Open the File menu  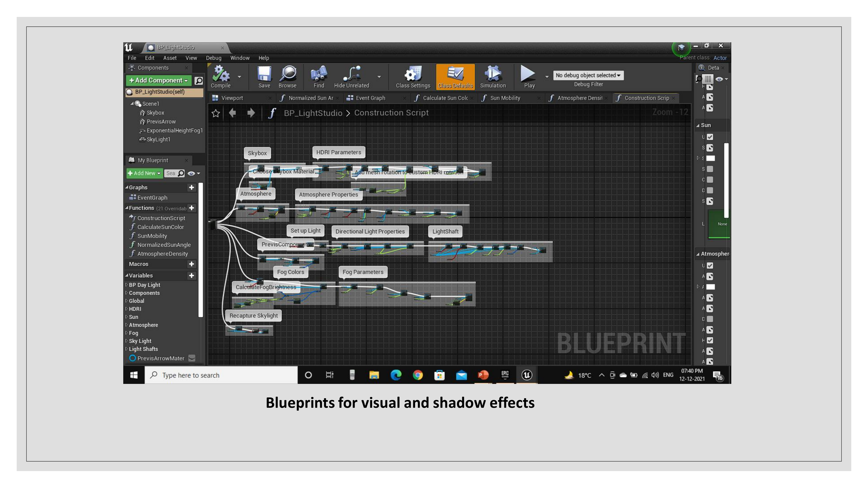point(132,58)
